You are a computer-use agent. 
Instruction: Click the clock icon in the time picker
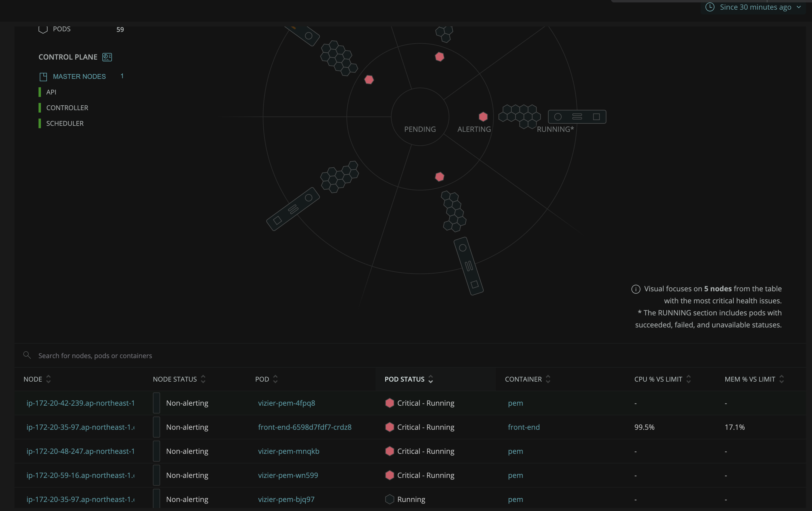(709, 7)
